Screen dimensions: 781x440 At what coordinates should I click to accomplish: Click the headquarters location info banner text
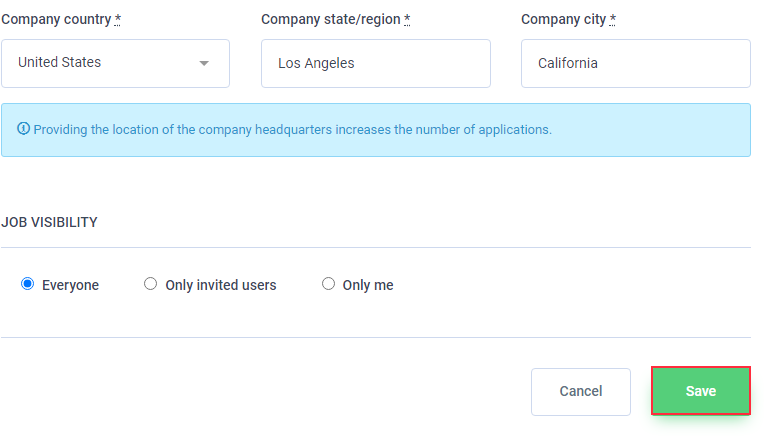click(292, 130)
